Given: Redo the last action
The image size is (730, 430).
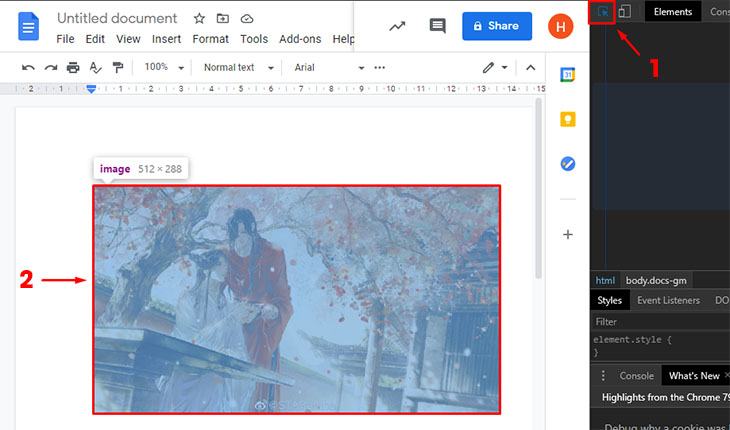Looking at the screenshot, I should (x=51, y=67).
